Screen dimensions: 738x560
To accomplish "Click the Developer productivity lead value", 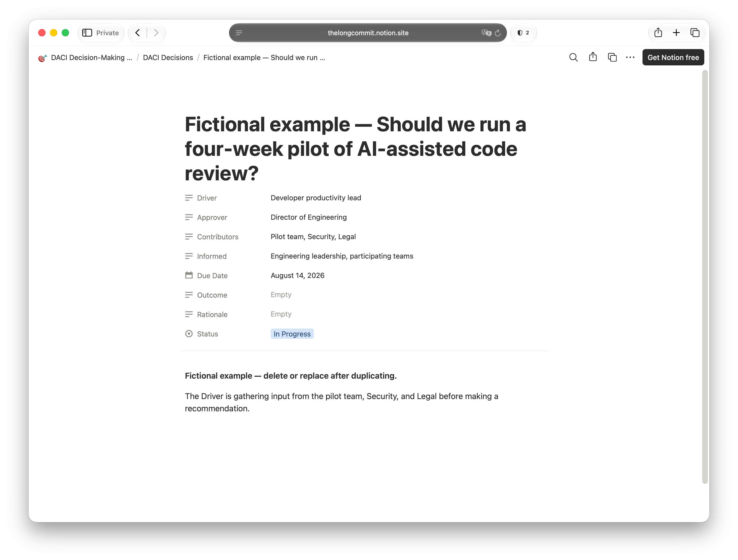I will click(316, 198).
